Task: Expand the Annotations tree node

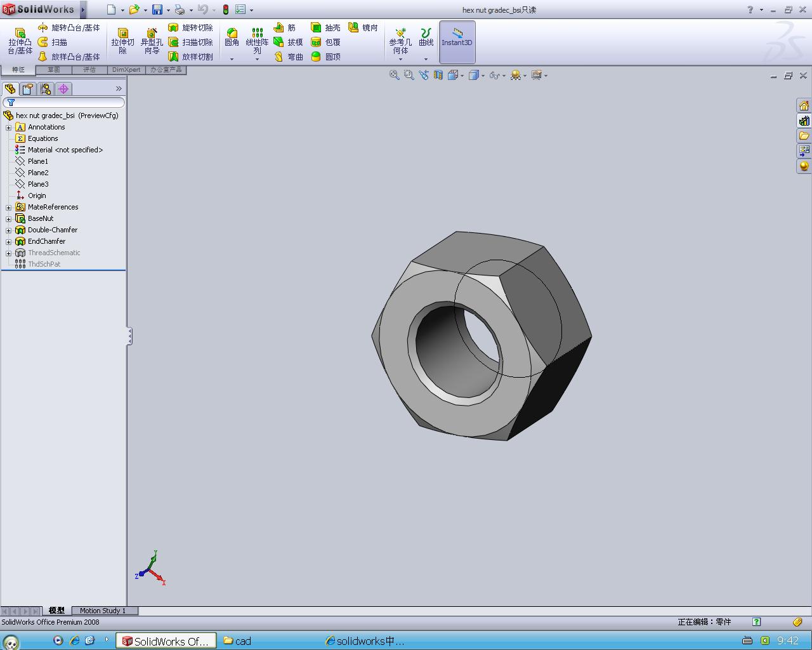Action: click(9, 128)
